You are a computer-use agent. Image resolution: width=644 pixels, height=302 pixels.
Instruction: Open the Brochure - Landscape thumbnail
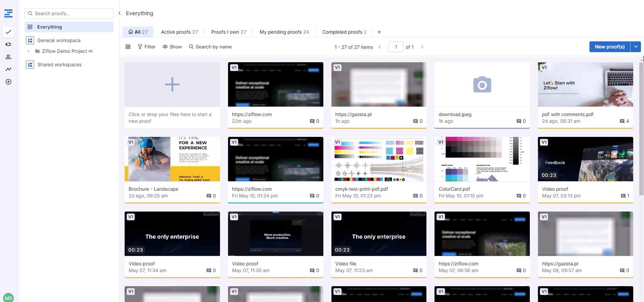(x=172, y=159)
